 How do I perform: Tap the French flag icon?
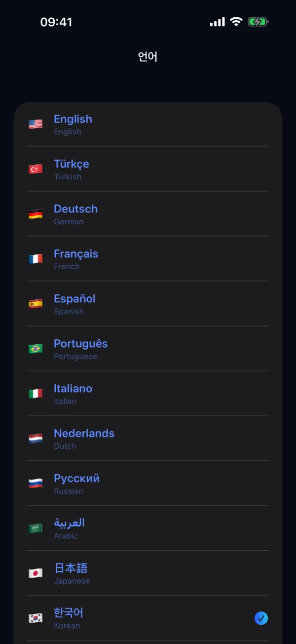36,259
